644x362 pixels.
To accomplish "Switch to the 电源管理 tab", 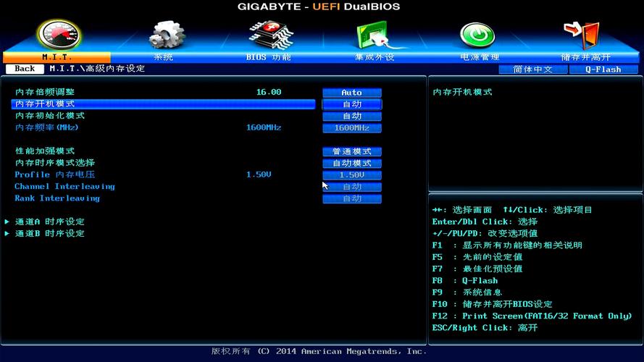I will [480, 57].
